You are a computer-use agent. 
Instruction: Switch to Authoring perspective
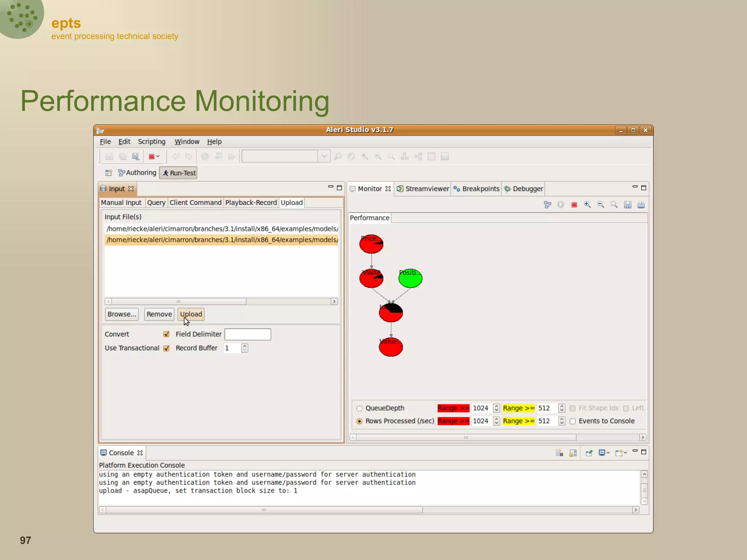[x=137, y=173]
